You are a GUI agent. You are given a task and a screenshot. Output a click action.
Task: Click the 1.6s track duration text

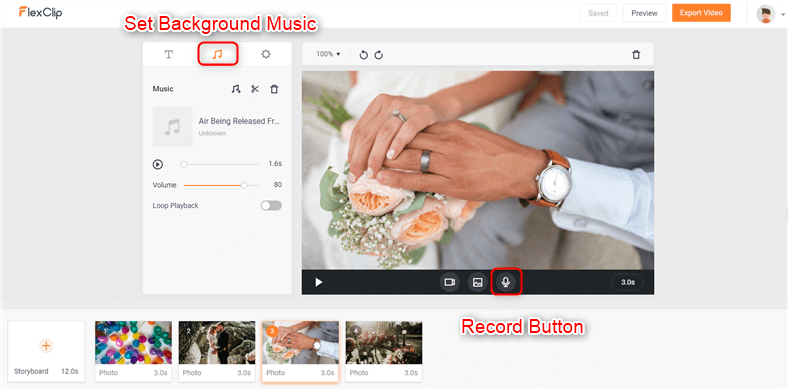pos(275,164)
